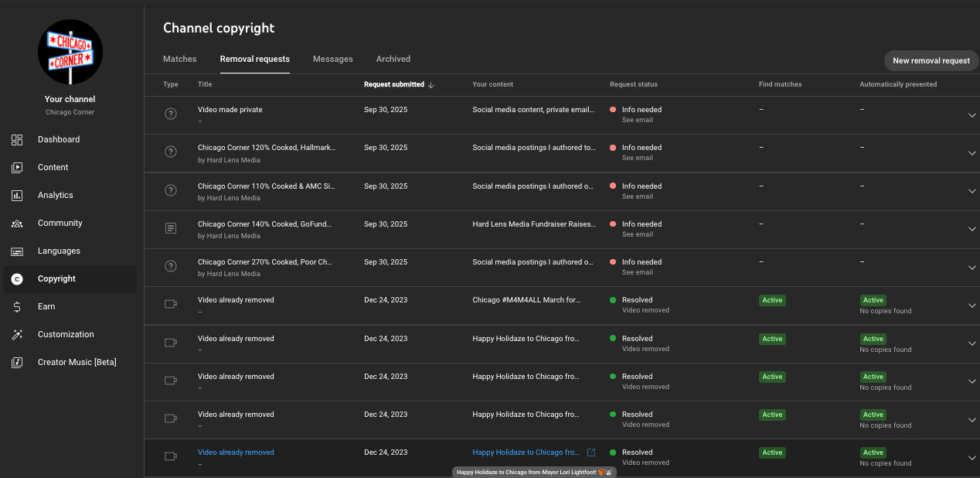Click sort arrow next to Request submitted

pos(431,85)
